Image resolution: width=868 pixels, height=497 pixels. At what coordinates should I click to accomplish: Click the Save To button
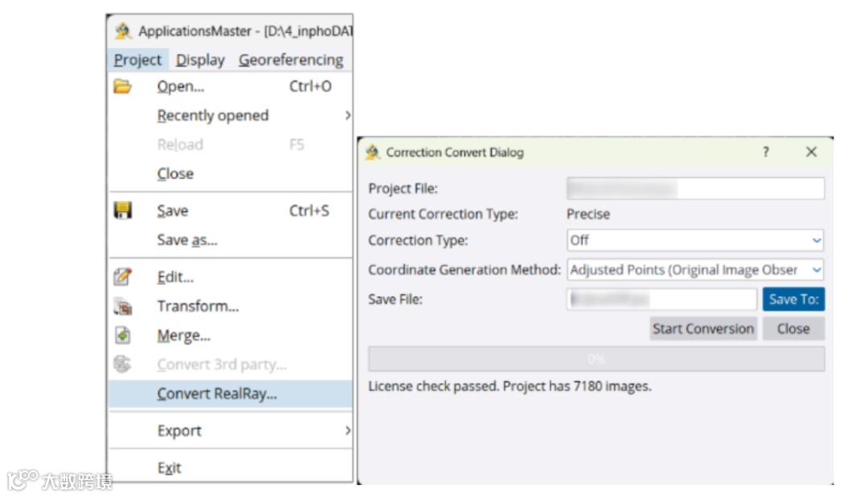(x=793, y=299)
